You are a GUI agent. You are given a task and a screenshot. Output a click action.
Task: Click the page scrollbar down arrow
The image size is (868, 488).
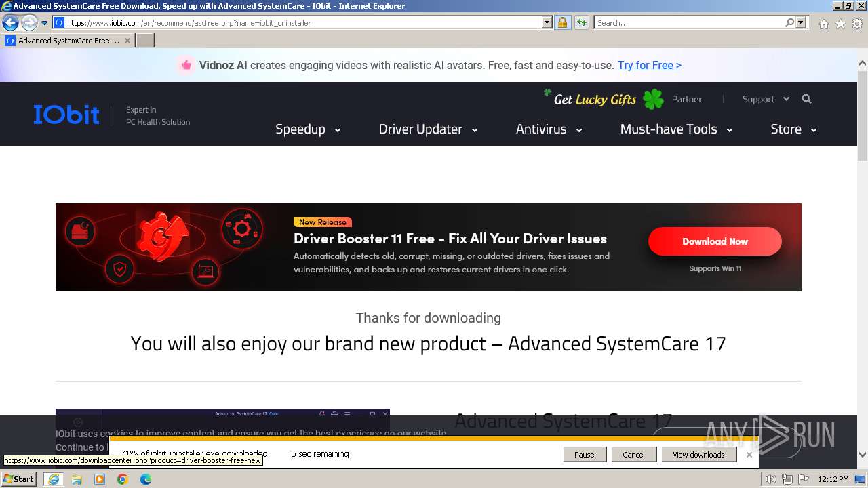(863, 455)
